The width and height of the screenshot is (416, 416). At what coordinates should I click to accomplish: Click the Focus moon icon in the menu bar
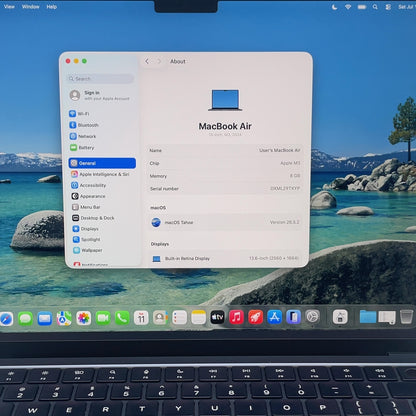pos(334,7)
